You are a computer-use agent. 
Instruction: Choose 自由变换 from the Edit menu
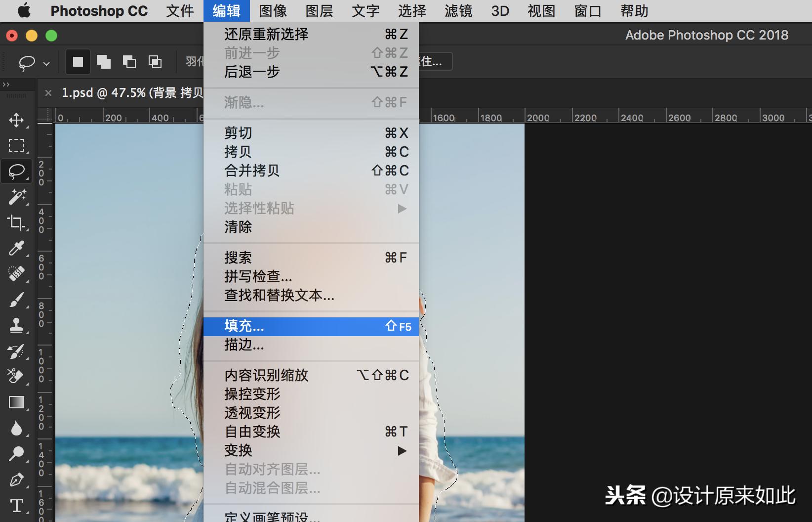tap(252, 432)
